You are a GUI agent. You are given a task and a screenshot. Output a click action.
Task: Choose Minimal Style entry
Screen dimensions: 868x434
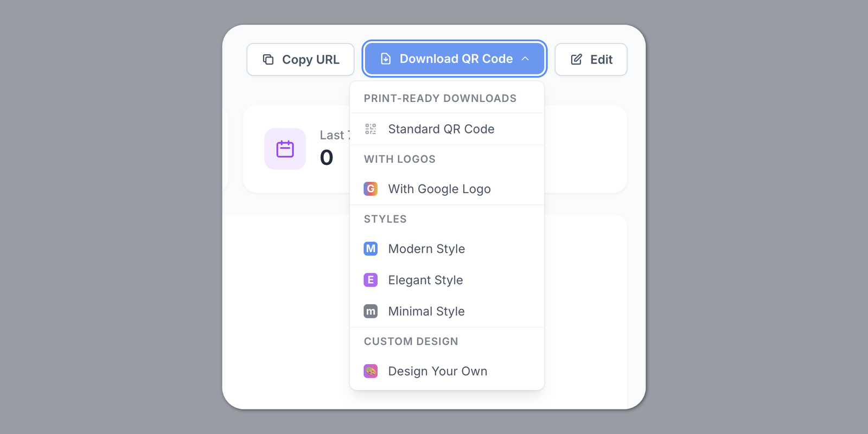(426, 311)
